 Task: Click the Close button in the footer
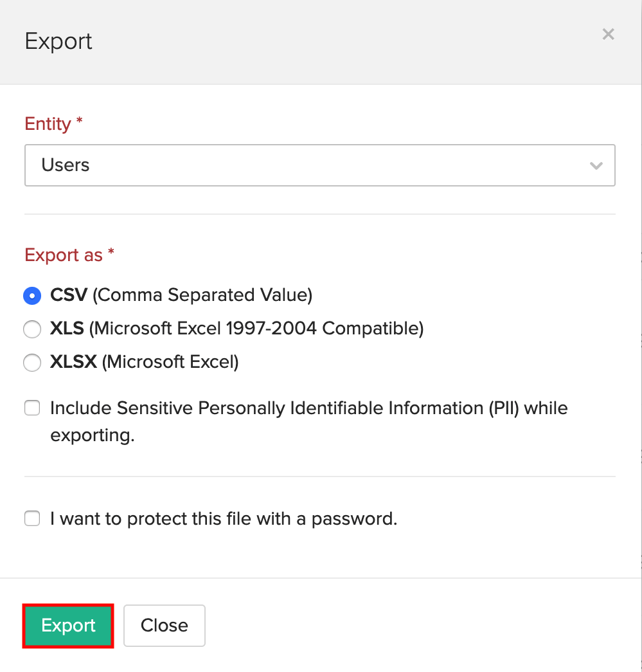point(164,625)
